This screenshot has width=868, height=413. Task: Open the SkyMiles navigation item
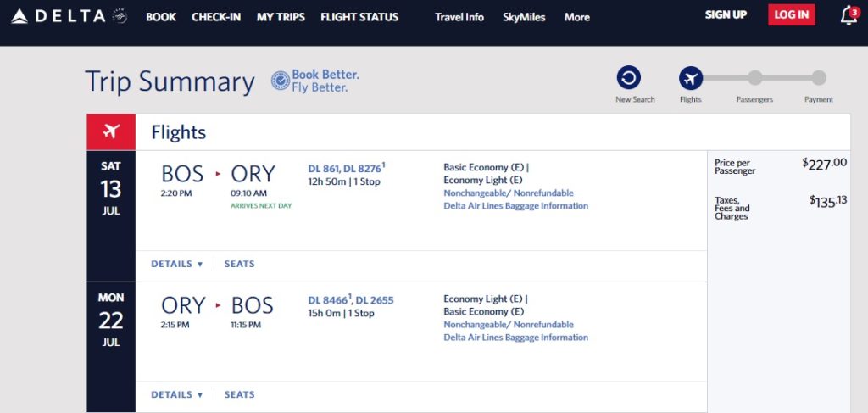point(524,17)
